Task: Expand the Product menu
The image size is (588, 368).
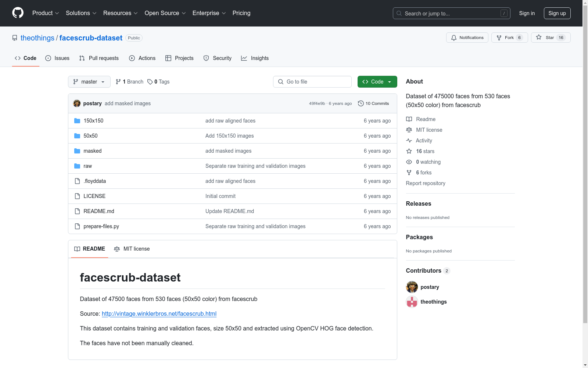Action: coord(46,13)
